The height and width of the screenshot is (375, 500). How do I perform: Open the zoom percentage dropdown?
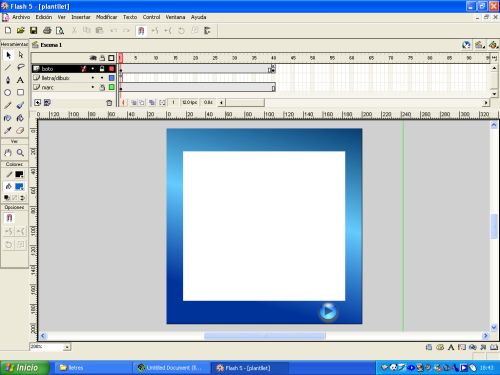[67, 347]
